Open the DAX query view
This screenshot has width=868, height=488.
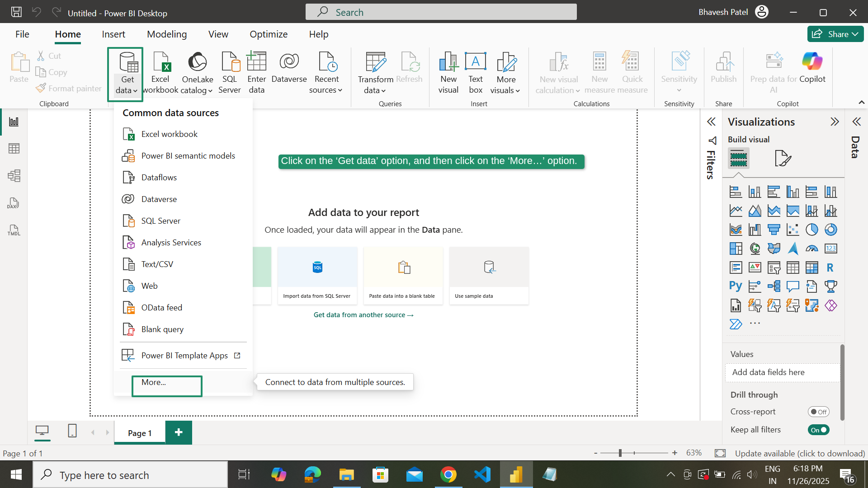[14, 203]
